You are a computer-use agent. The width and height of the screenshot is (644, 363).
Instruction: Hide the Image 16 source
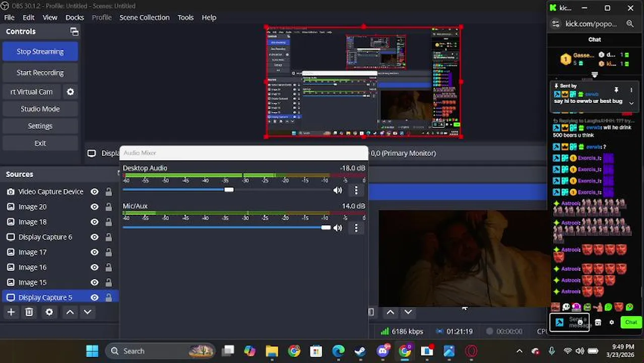[94, 267]
